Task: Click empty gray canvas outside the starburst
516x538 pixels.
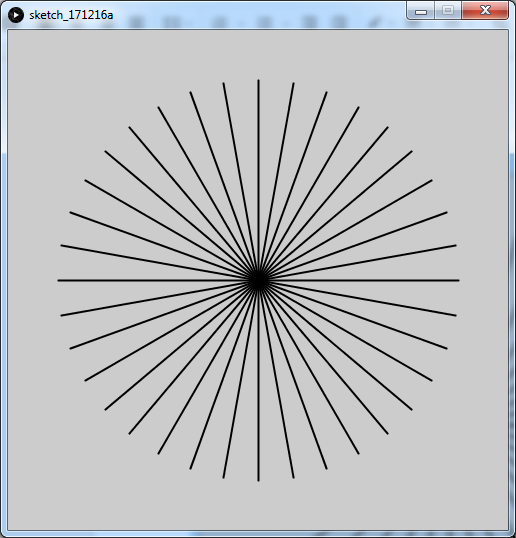Action: click(x=69, y=86)
